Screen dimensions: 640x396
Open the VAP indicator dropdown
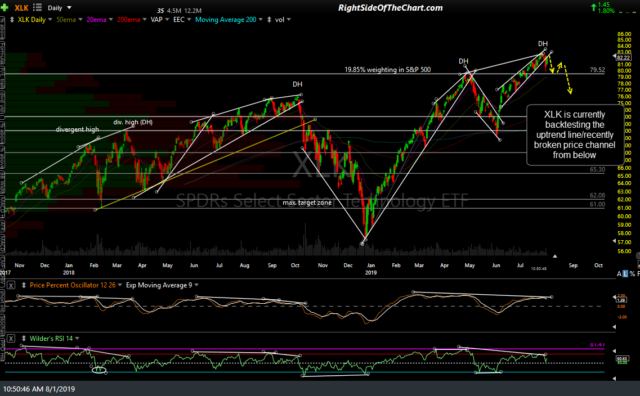[x=167, y=20]
